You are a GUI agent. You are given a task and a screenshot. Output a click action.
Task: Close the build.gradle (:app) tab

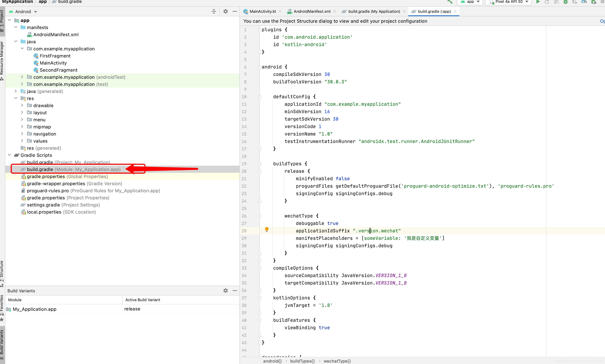455,11
